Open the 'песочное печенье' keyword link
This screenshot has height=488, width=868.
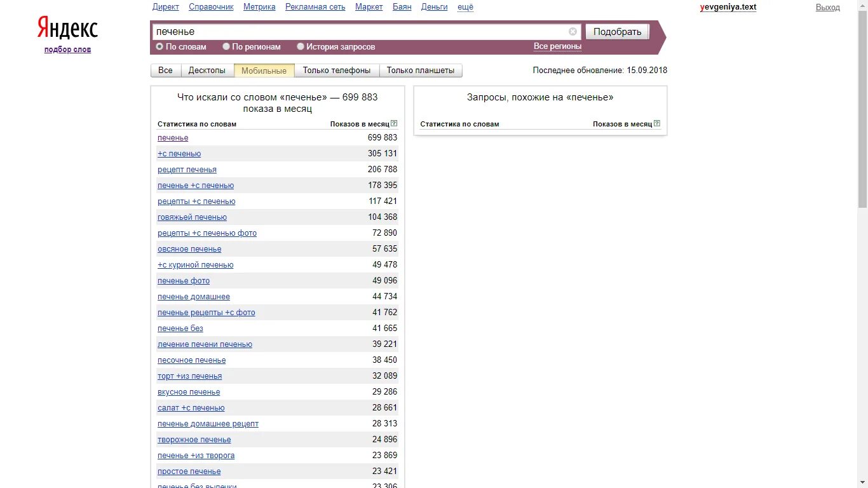point(192,360)
